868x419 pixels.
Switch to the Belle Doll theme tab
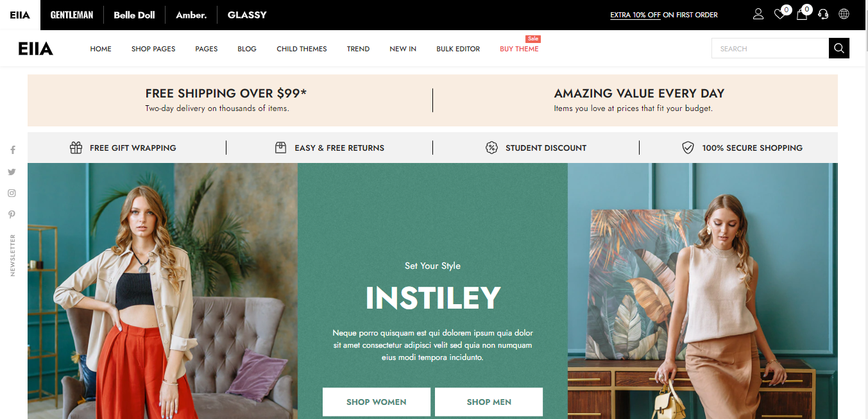(134, 15)
